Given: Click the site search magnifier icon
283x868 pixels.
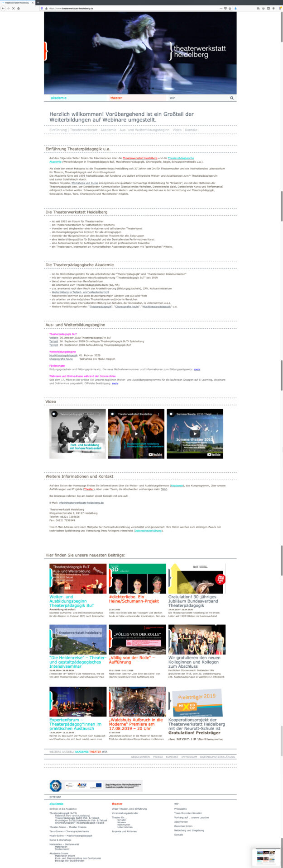Looking at the screenshot, I should tap(231, 98).
